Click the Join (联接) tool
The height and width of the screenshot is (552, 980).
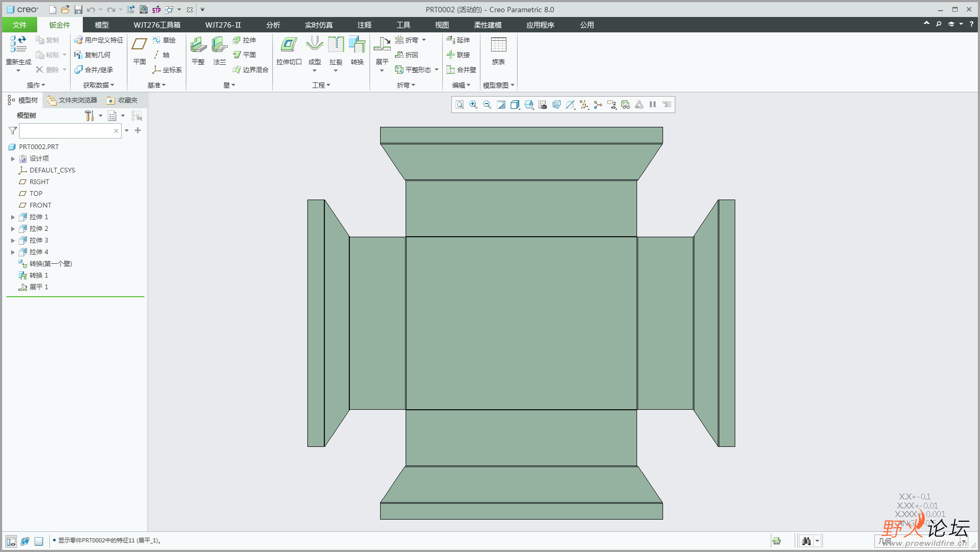(458, 55)
